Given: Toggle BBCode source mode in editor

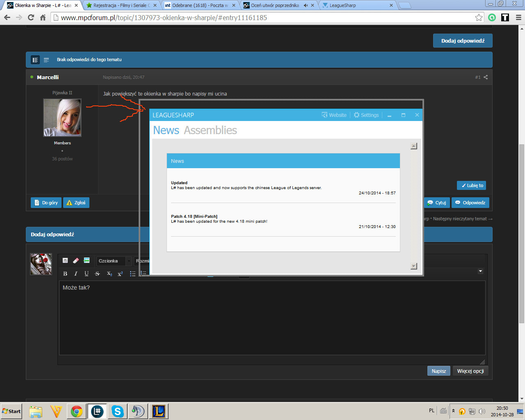Looking at the screenshot, I should click(x=65, y=260).
